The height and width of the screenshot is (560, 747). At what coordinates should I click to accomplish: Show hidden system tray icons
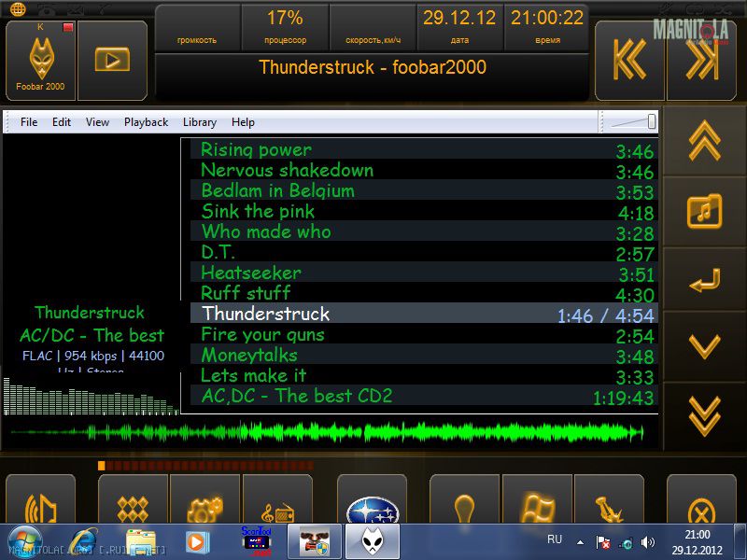pyautogui.click(x=580, y=542)
